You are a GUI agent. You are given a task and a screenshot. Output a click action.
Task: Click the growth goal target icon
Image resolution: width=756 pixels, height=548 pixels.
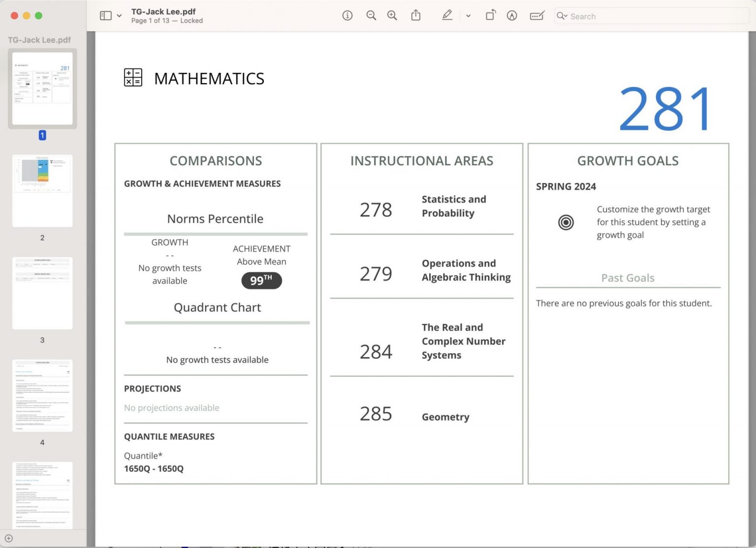[566, 222]
